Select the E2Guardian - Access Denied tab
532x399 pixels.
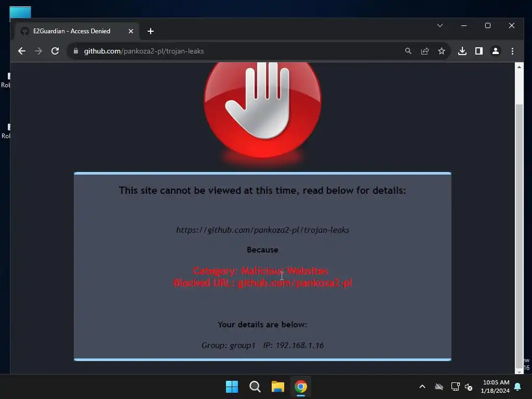click(76, 31)
